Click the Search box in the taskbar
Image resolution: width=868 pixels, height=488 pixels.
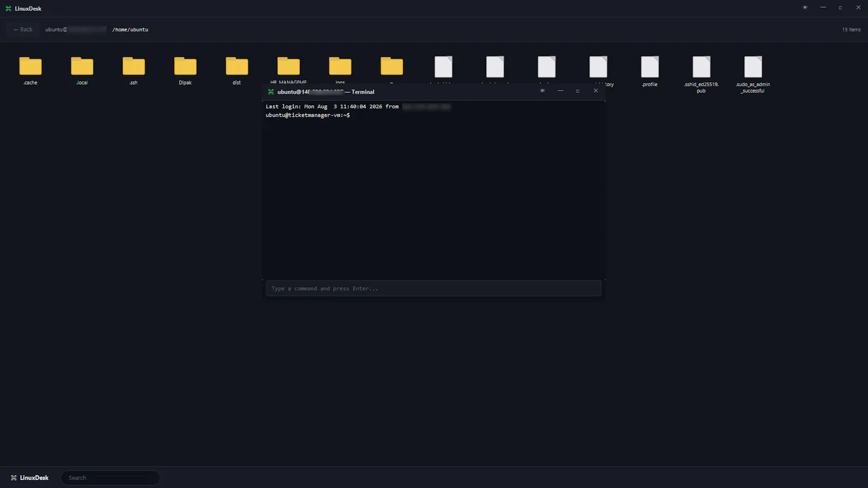111,478
